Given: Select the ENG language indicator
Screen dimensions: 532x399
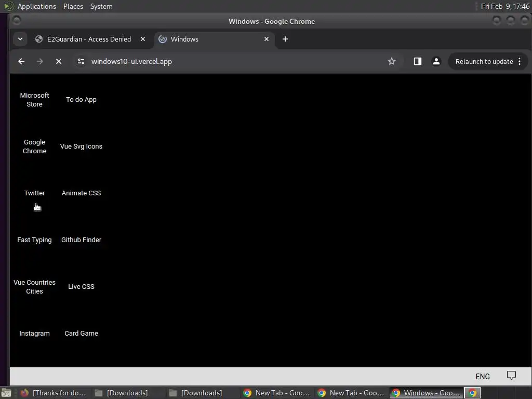Looking at the screenshot, I should click(x=483, y=377).
